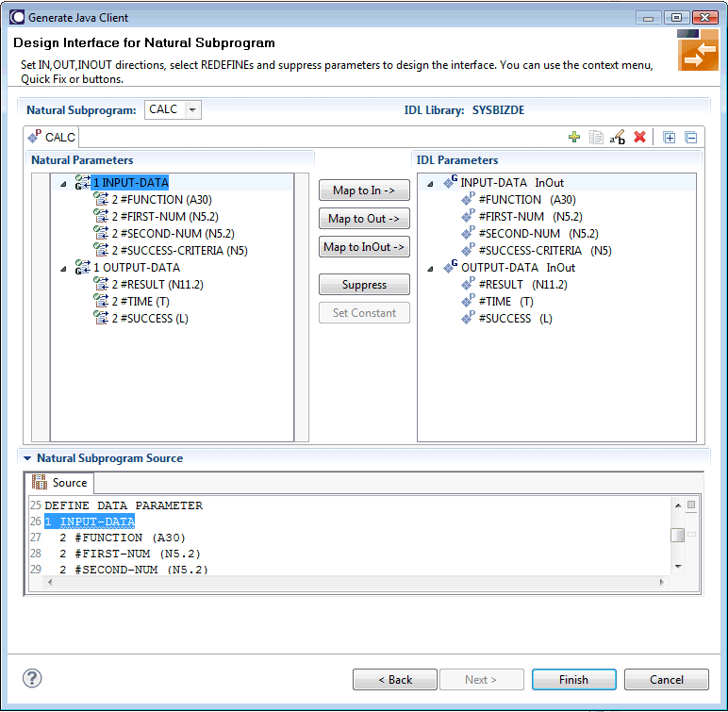Collapse INPUT-DATA InOut in IDL Parameters
This screenshot has height=712, width=728.
pyautogui.click(x=430, y=184)
